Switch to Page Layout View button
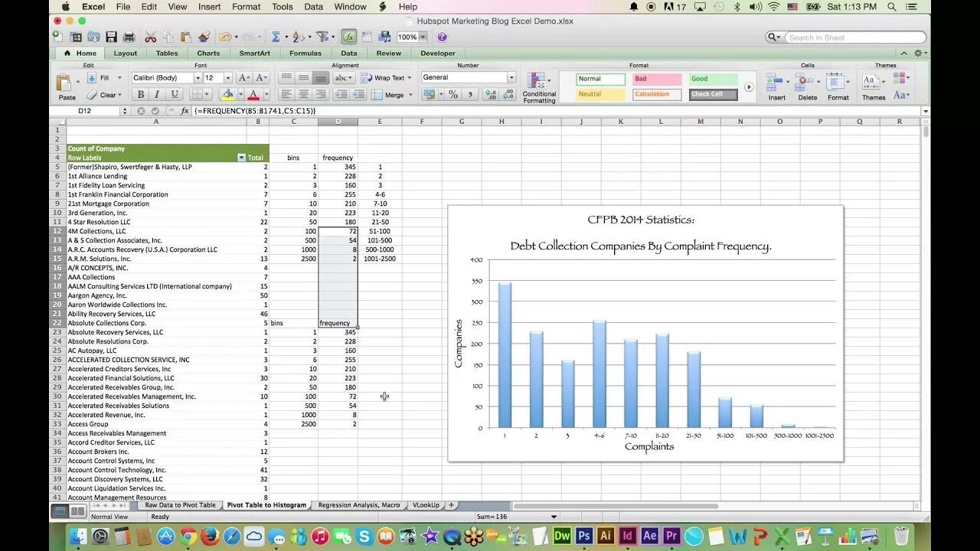 [x=77, y=510]
